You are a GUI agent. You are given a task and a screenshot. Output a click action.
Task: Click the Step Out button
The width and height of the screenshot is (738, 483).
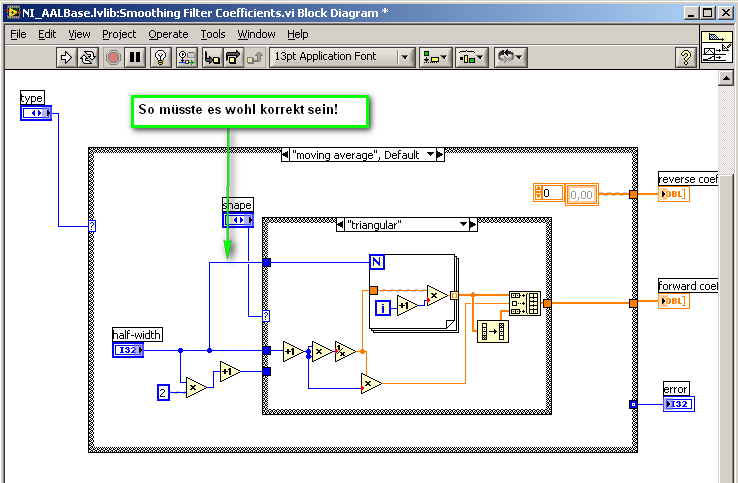click(x=255, y=57)
